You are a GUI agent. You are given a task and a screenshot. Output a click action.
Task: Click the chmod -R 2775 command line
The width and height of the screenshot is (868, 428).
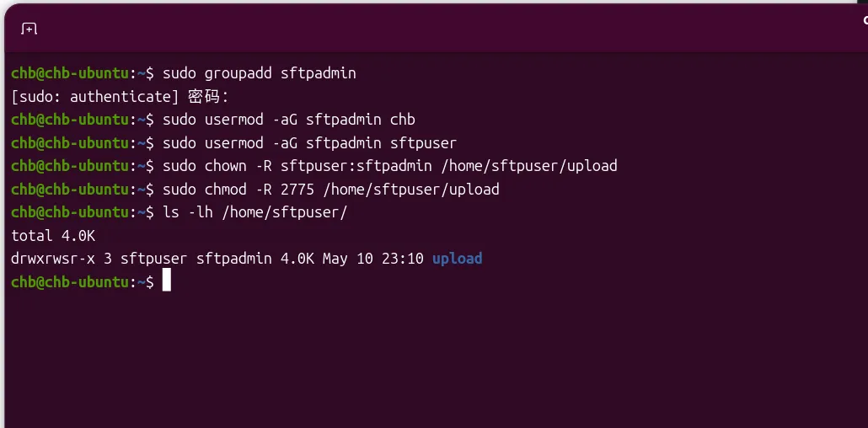331,190
